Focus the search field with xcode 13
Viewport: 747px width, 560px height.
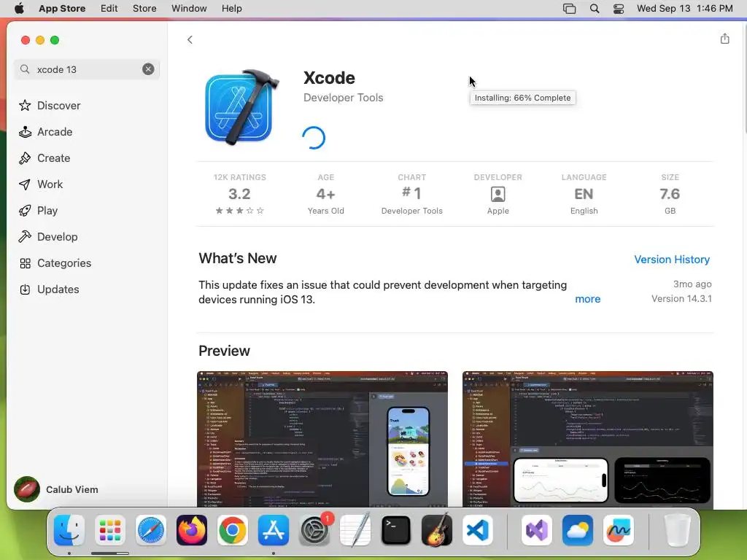(87, 69)
